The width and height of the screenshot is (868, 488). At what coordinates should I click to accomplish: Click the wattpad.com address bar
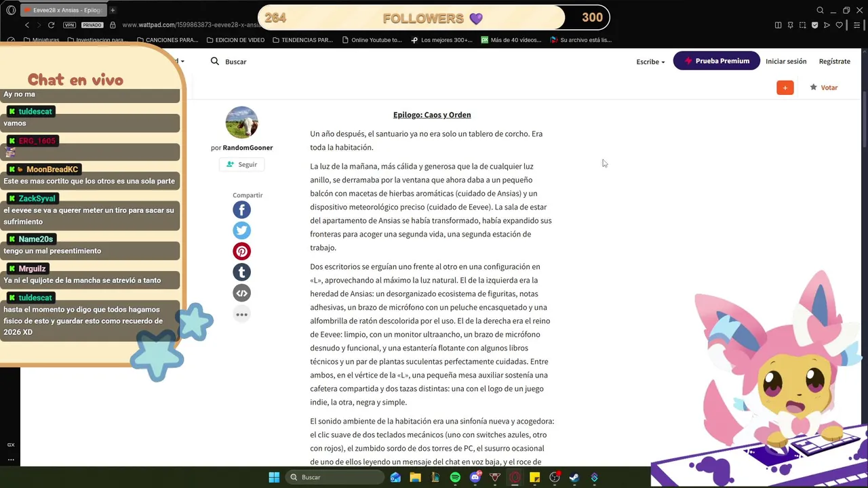190,25
